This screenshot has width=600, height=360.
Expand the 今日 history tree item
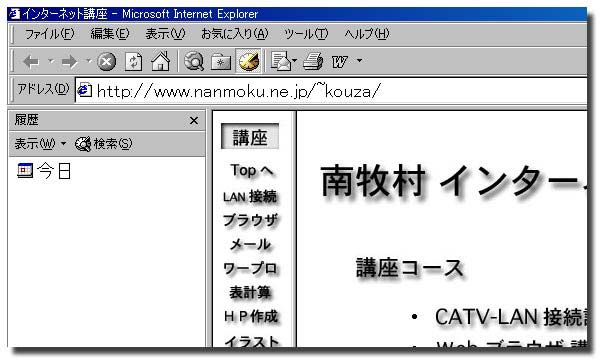44,171
